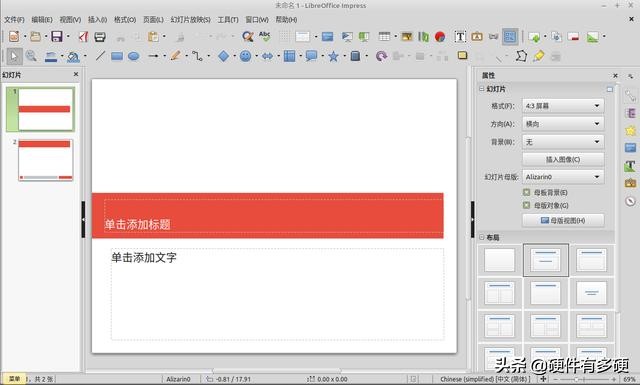Run the Spelling check icon

pos(264,36)
